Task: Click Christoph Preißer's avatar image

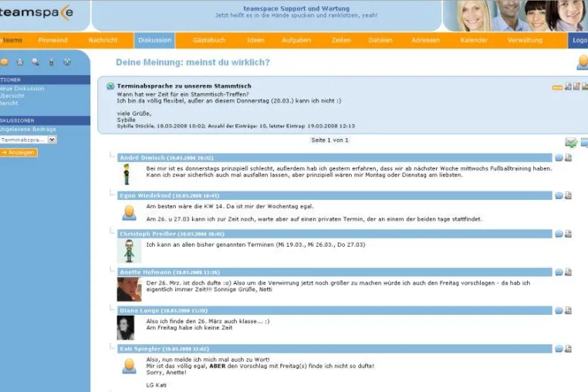Action: point(130,251)
